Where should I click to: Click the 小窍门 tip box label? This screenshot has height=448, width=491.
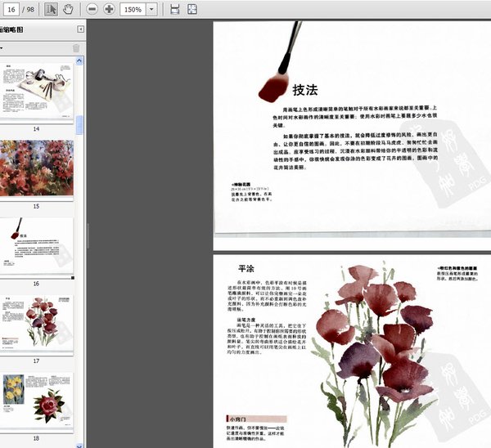coord(237,419)
